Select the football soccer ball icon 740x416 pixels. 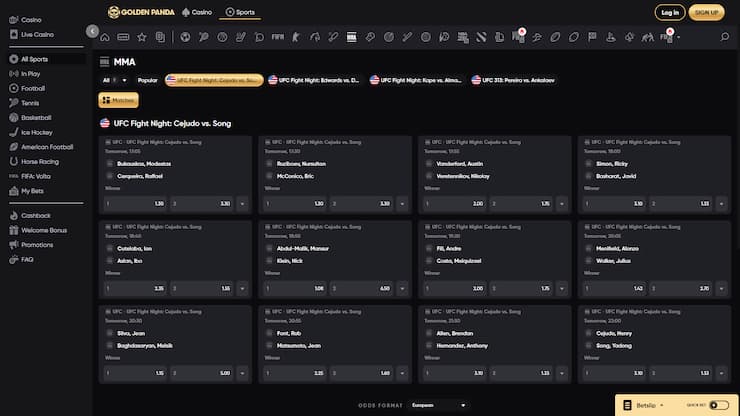click(185, 37)
